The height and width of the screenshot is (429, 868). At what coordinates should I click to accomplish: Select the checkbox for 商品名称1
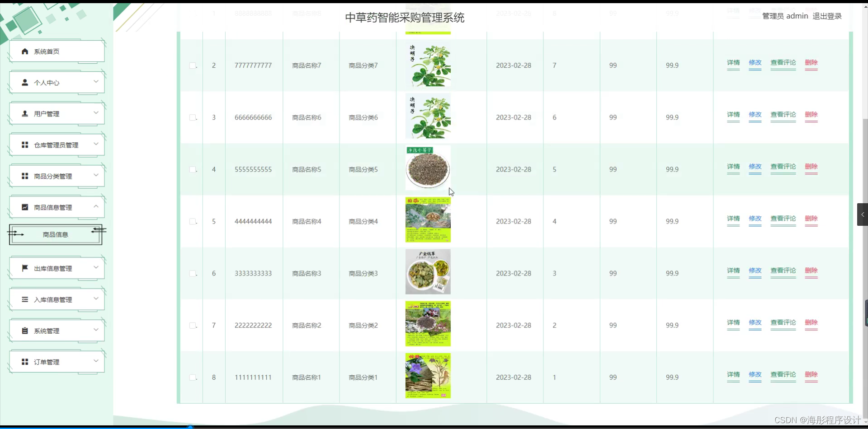coord(193,377)
